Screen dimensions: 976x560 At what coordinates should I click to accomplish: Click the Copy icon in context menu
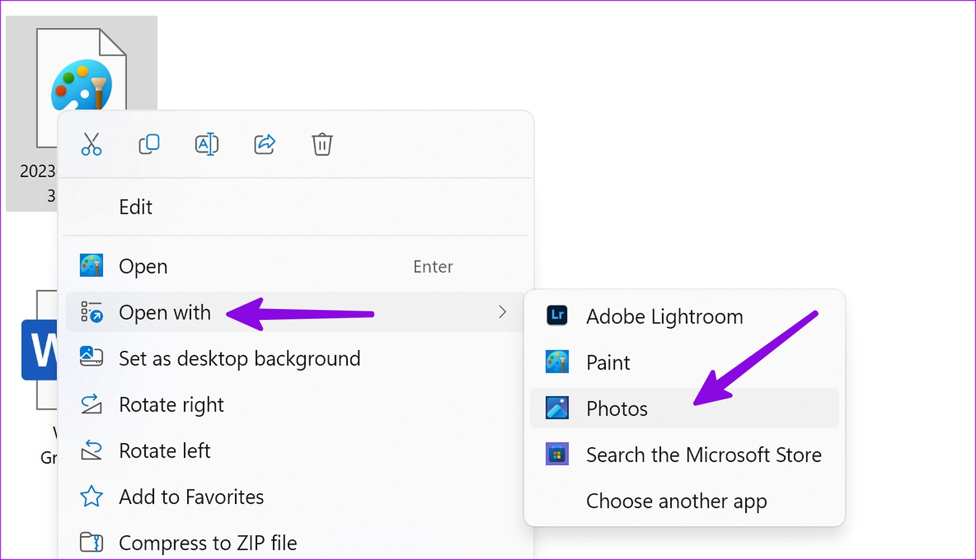pyautogui.click(x=149, y=144)
